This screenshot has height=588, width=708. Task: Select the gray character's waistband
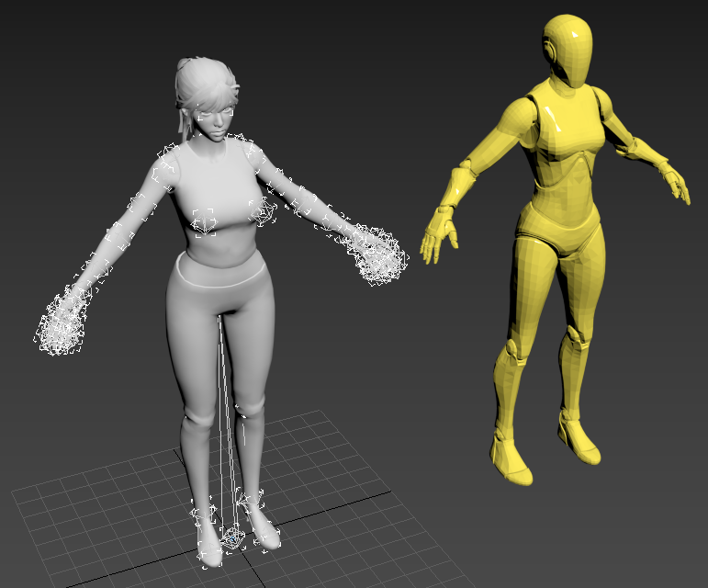220,271
